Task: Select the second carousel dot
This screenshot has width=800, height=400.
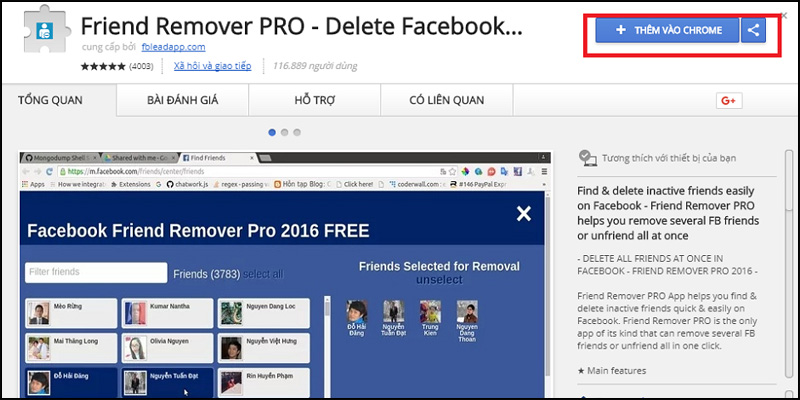Action: click(x=284, y=132)
